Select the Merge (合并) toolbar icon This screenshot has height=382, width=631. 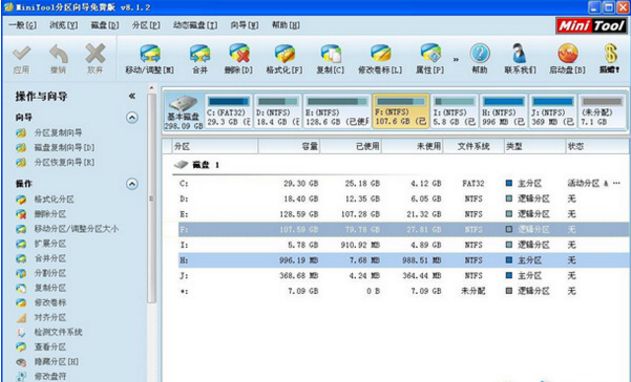click(200, 53)
